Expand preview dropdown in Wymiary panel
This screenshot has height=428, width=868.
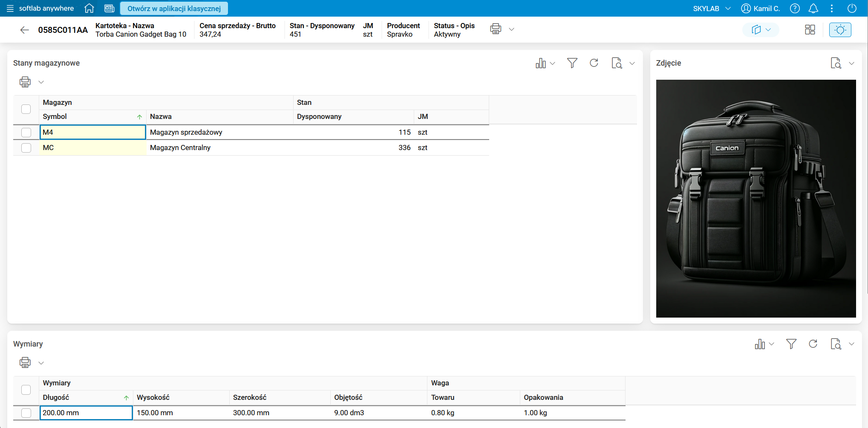tap(852, 344)
